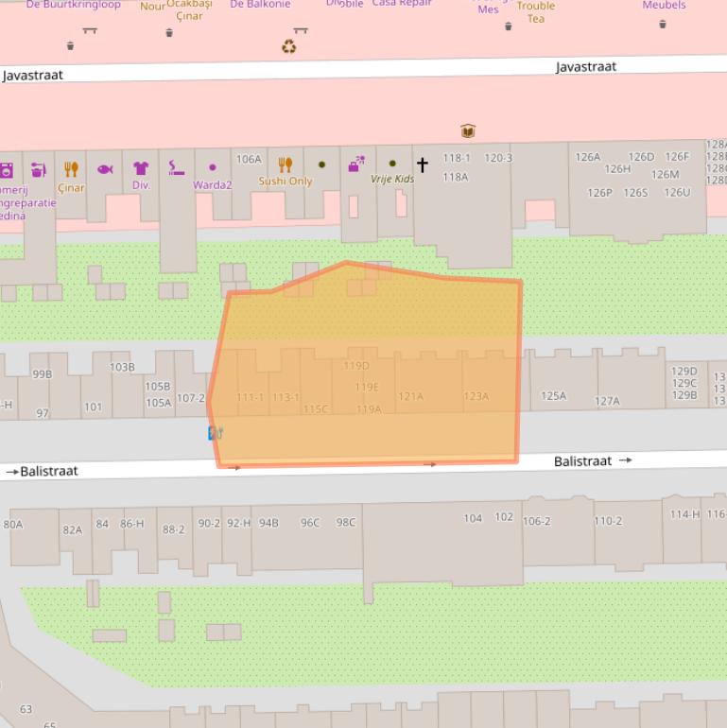Click the recycling icon above Javastraat
Screen dimensions: 727x728
pos(289,46)
